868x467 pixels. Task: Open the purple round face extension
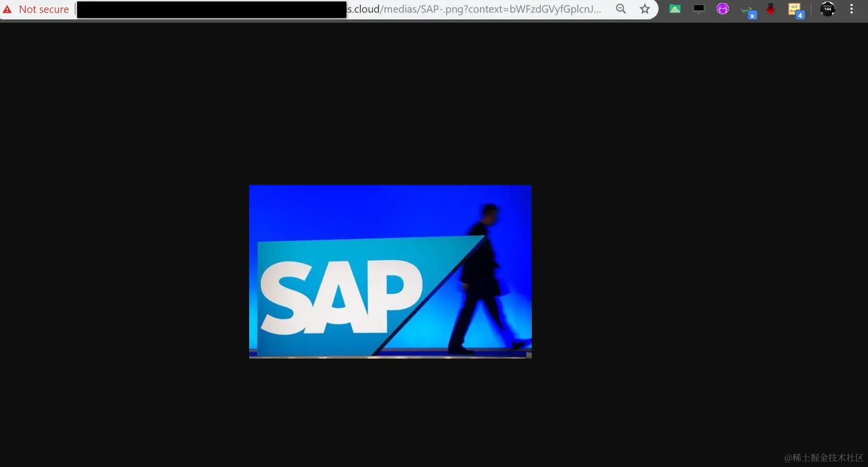tap(723, 9)
